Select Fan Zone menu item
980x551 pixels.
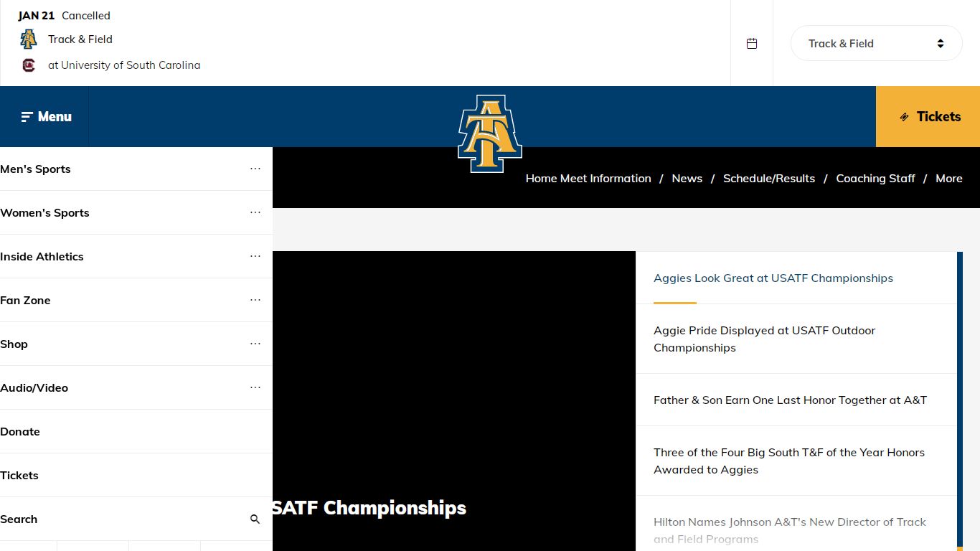pos(25,301)
